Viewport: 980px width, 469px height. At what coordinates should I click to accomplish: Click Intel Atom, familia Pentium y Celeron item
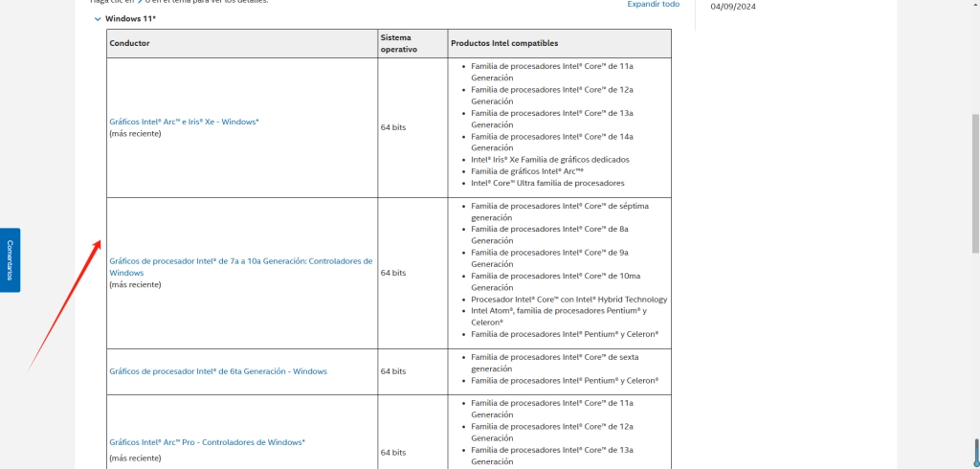(x=559, y=317)
